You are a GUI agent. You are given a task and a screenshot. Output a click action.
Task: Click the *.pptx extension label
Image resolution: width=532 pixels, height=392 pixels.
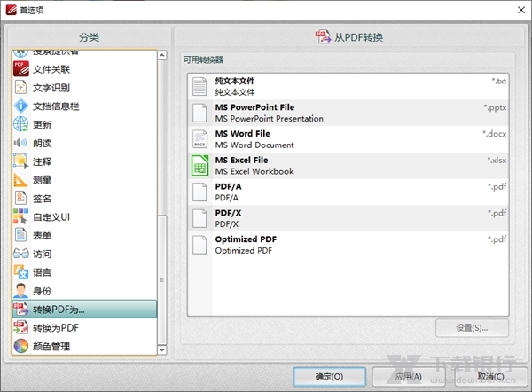pyautogui.click(x=495, y=107)
